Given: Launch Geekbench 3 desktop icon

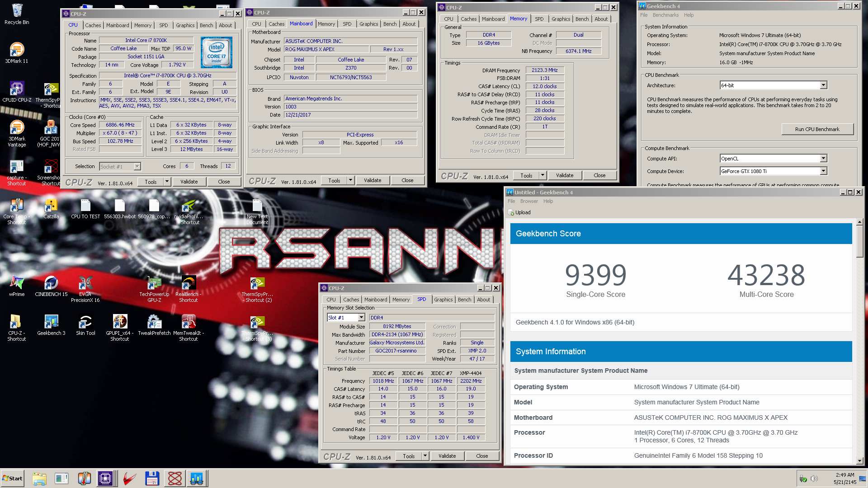Looking at the screenshot, I should (x=51, y=325).
